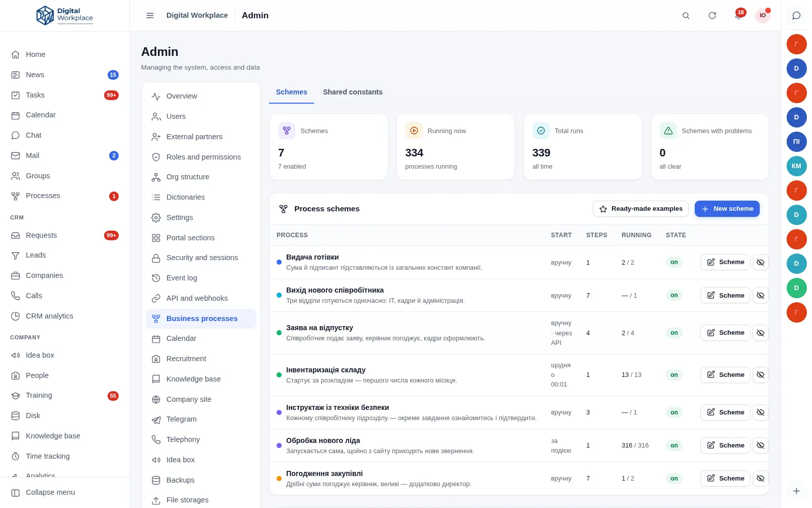Open Overview in admin menu
812x508 pixels.
[x=201, y=96]
